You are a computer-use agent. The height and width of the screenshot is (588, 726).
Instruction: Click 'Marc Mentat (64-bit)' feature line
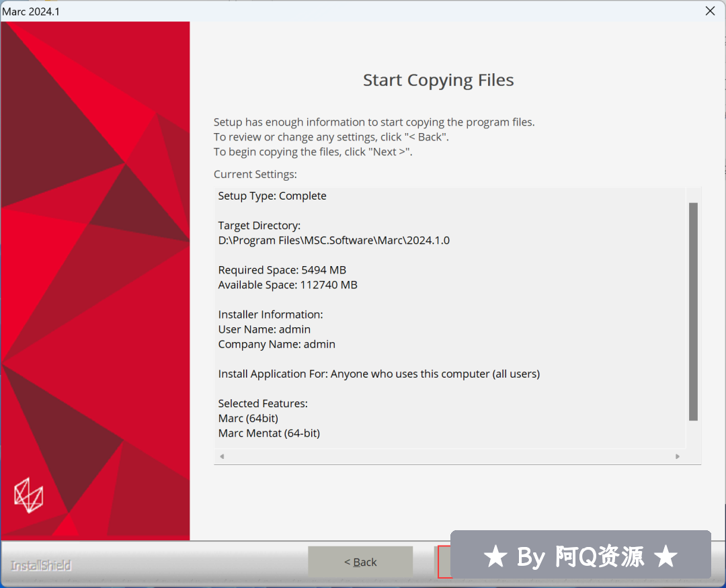coord(269,433)
